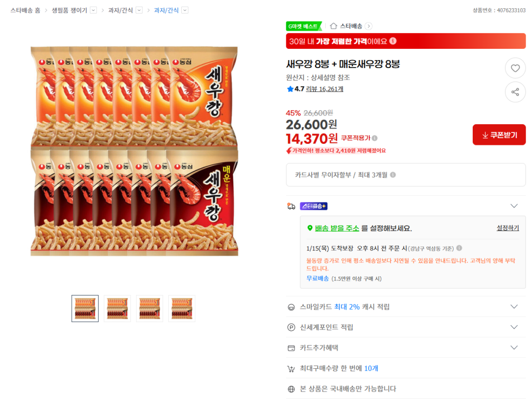The width and height of the screenshot is (532, 404).
Task: Click the share icon button
Action: [515, 92]
